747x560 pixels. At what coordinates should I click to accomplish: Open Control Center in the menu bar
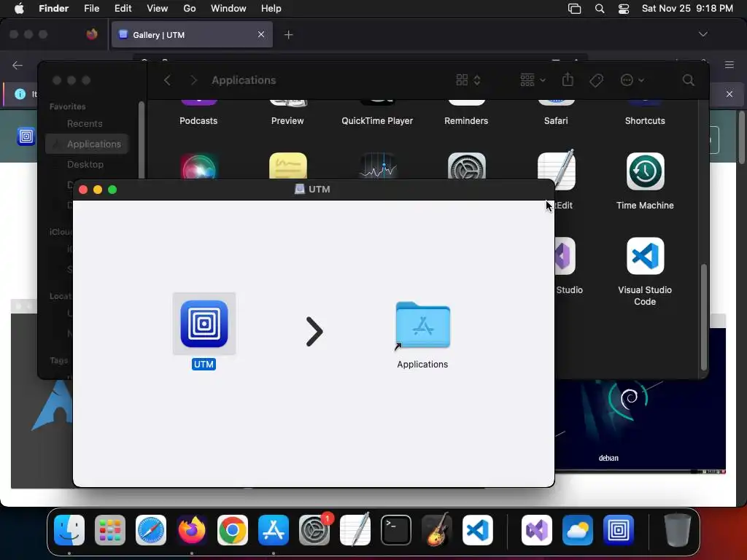point(624,9)
